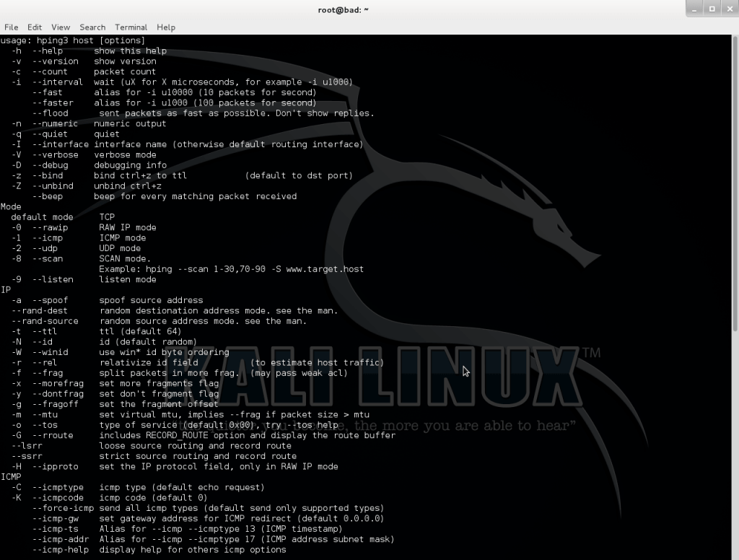The image size is (739, 560).
Task: Click the '--ipproto' option text
Action: [55, 466]
